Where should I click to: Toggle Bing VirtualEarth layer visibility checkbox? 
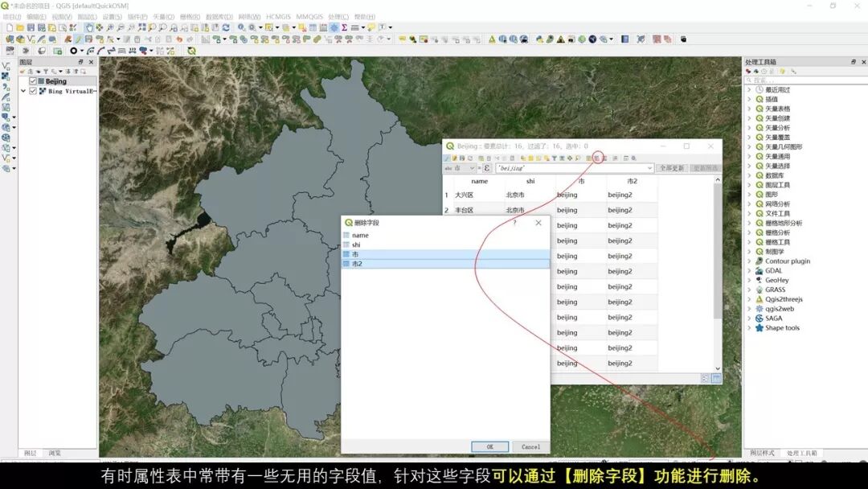(x=33, y=91)
